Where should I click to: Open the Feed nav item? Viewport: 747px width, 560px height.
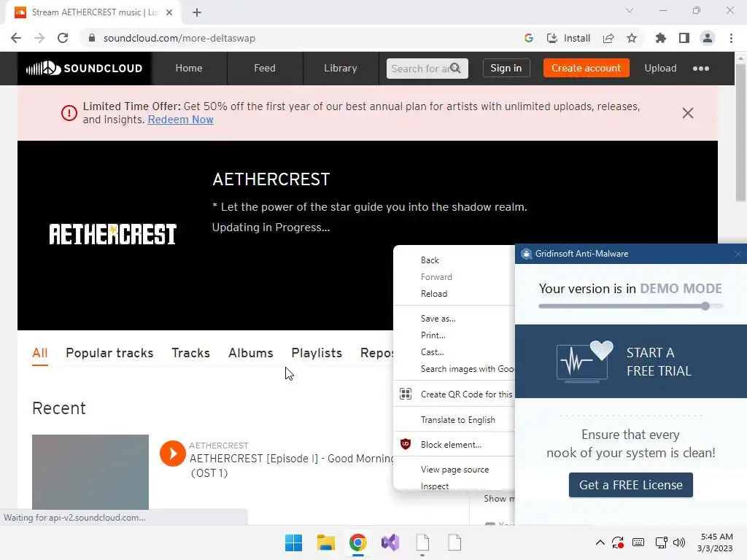click(264, 68)
